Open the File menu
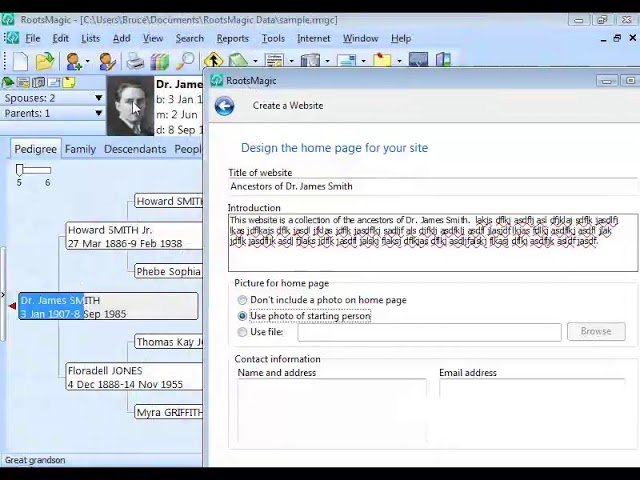Viewport: 640px width, 480px height. pos(33,38)
